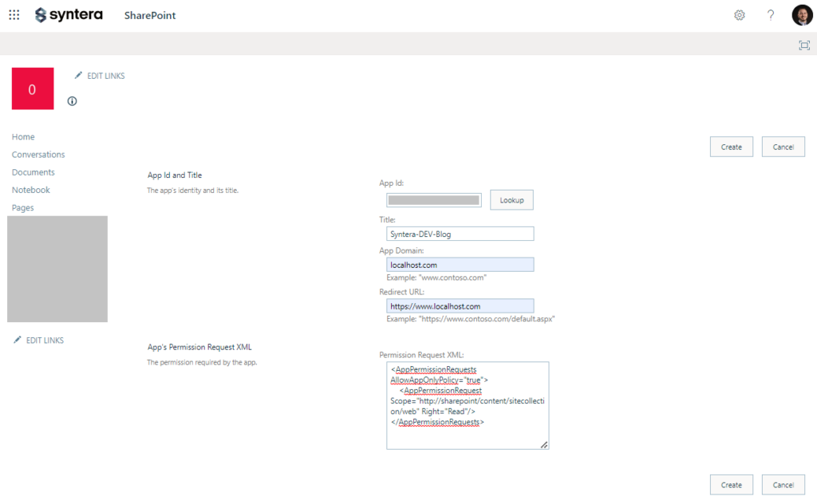
Task: Click into the Redirect URL field
Action: 460,306
